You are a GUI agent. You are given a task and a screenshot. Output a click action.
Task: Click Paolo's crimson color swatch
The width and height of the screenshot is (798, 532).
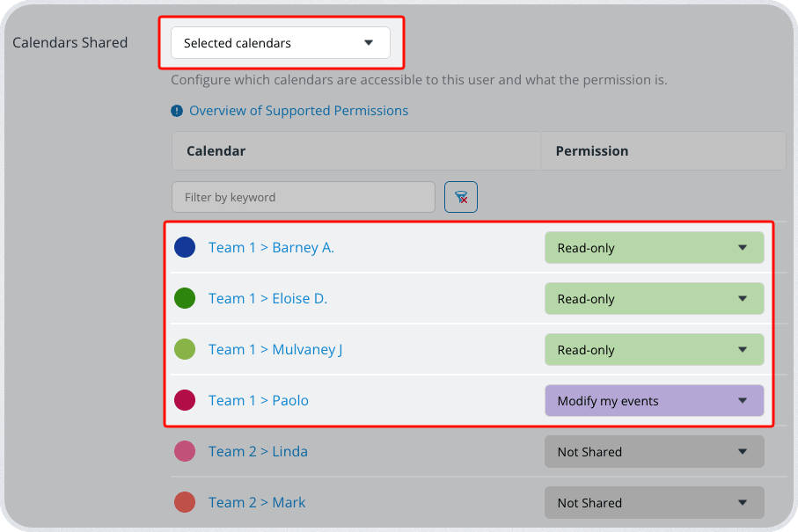click(185, 401)
